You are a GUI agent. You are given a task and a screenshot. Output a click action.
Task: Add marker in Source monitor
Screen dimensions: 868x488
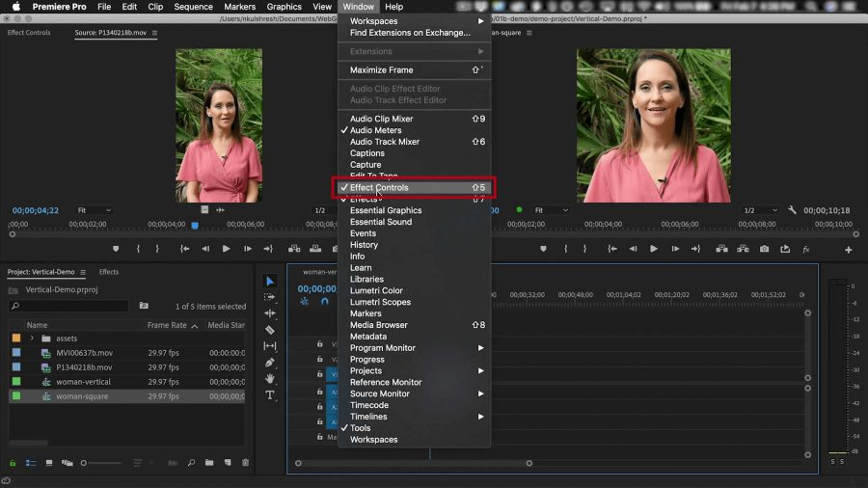coord(116,249)
